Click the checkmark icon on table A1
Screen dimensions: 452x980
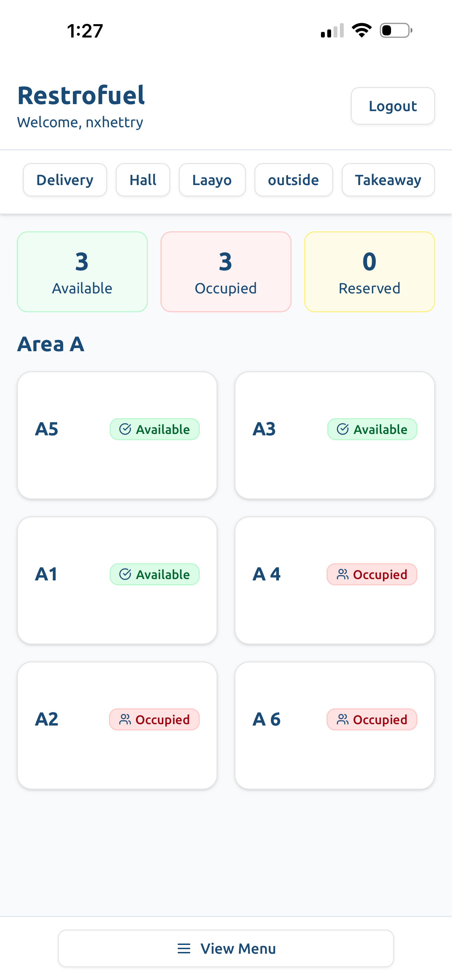click(x=125, y=574)
